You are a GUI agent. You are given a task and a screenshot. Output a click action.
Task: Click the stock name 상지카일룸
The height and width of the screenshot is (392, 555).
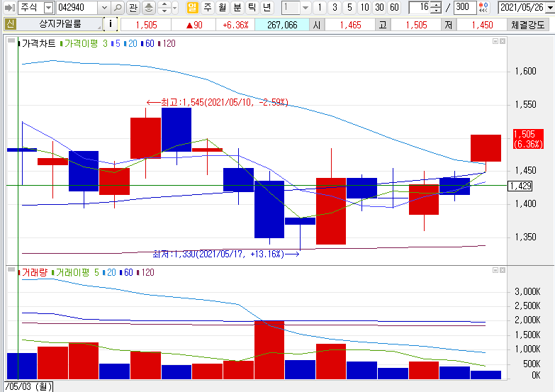click(60, 24)
